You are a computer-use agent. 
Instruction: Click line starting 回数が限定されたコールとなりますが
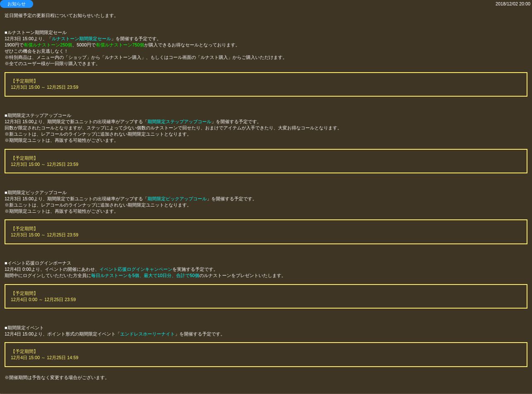click(x=173, y=128)
